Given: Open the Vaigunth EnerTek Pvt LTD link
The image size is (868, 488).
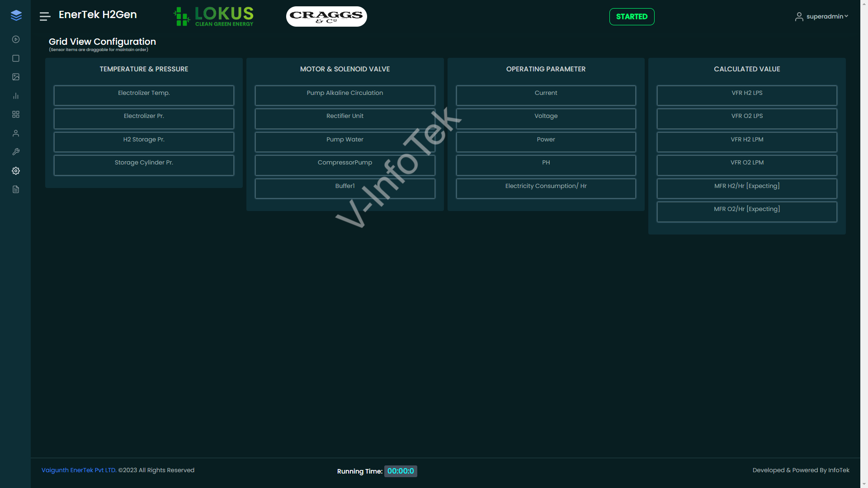Looking at the screenshot, I should [x=79, y=470].
